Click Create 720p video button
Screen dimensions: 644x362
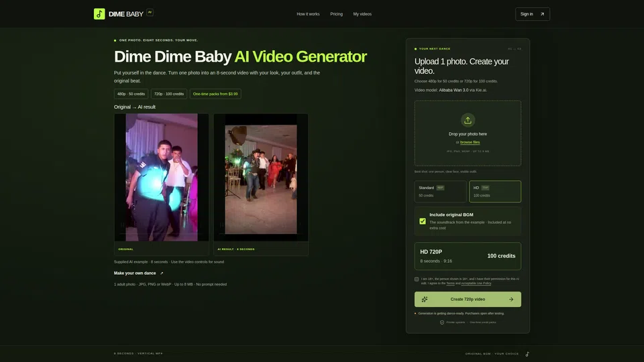point(468,299)
